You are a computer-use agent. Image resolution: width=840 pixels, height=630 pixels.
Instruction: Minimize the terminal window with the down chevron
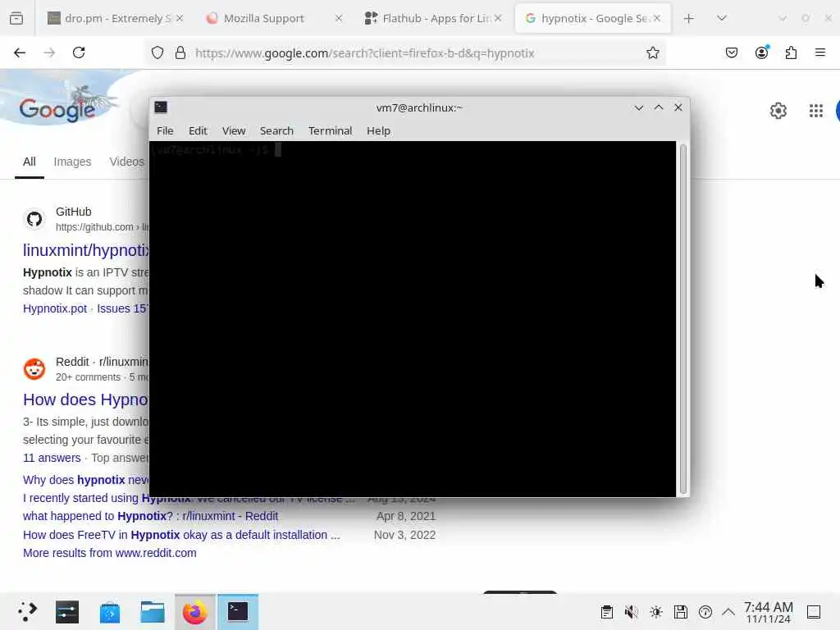[638, 107]
